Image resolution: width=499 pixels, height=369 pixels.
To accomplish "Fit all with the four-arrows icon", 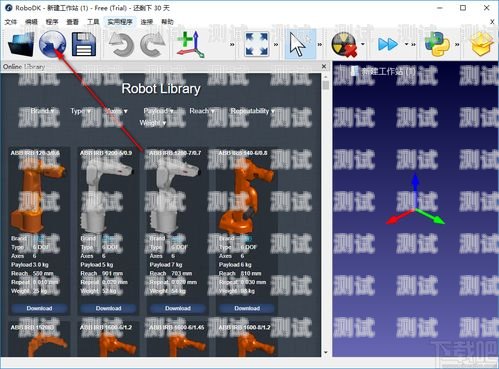I will click(x=256, y=44).
